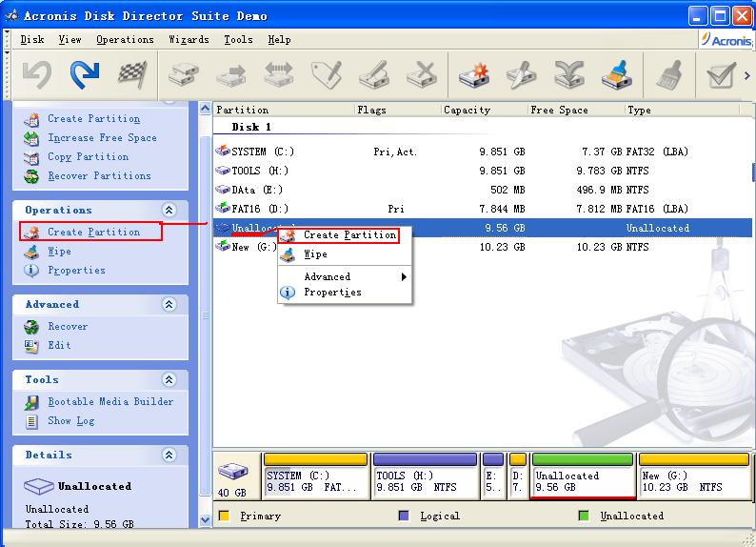Select the FAT16 (D:) partition row
This screenshot has width=756, height=547.
pyautogui.click(x=482, y=209)
